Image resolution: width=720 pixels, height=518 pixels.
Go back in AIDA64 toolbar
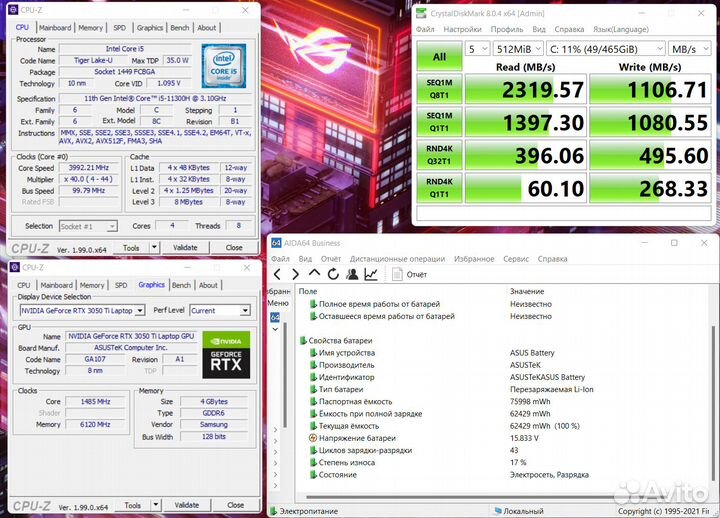[x=277, y=274]
